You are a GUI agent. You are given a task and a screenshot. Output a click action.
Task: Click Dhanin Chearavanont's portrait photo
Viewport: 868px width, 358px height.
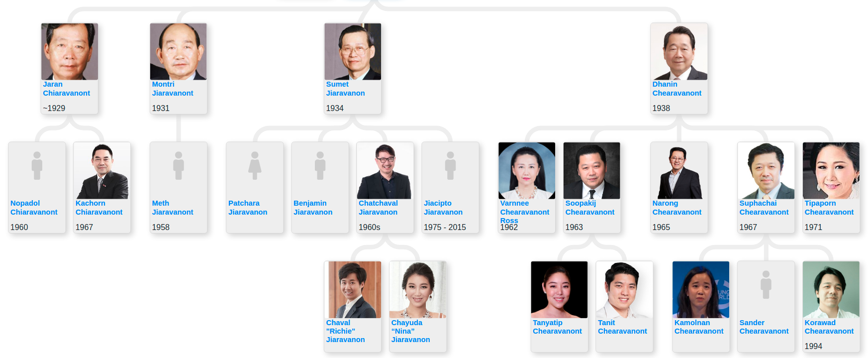point(679,51)
